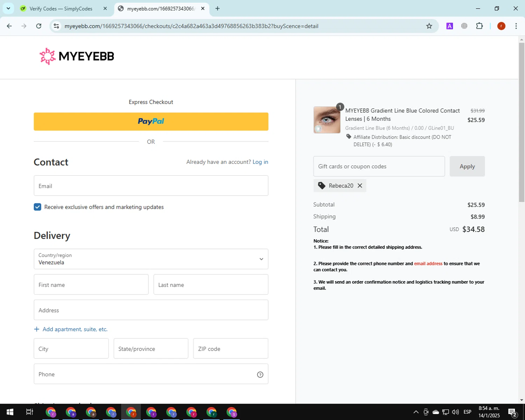This screenshot has width=525, height=420.
Task: Click the Total amount $34.58
Action: pyautogui.click(x=474, y=229)
